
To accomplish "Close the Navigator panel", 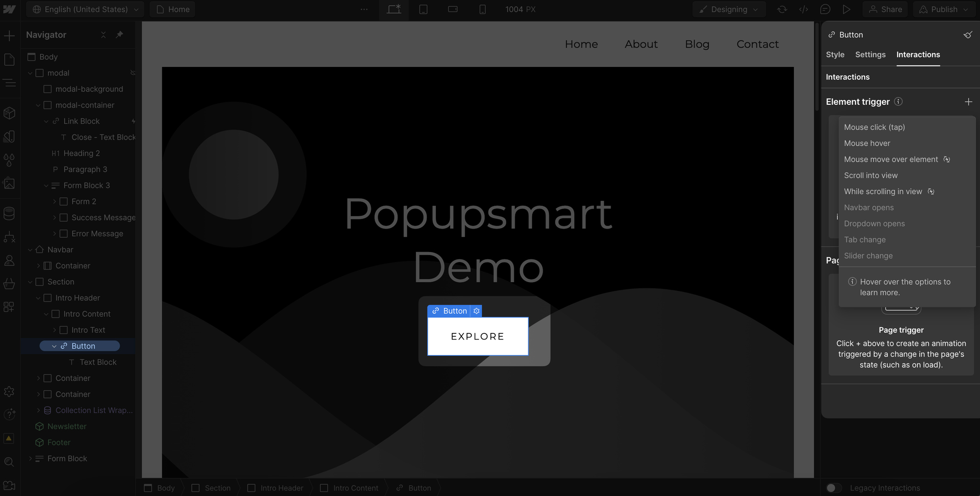I will coord(103,35).
